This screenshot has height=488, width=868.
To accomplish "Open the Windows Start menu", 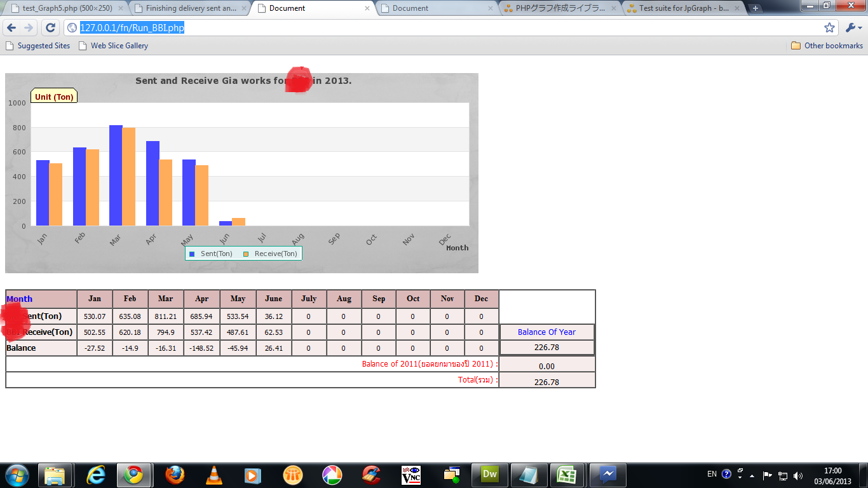I will [x=17, y=475].
